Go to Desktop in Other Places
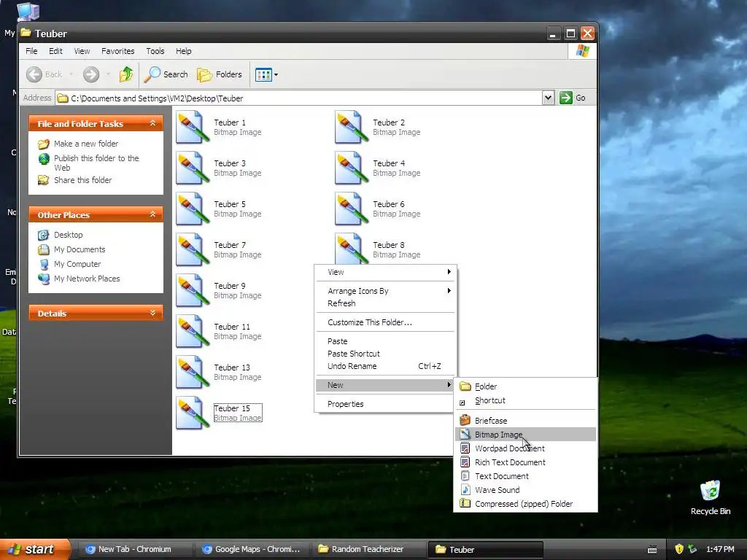The height and width of the screenshot is (560, 747). pyautogui.click(x=68, y=235)
